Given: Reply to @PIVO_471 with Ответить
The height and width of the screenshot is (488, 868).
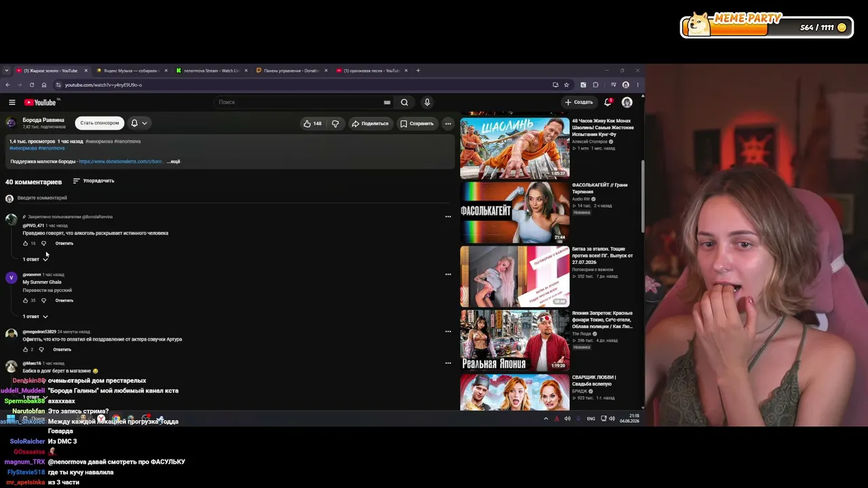Looking at the screenshot, I should pos(64,243).
